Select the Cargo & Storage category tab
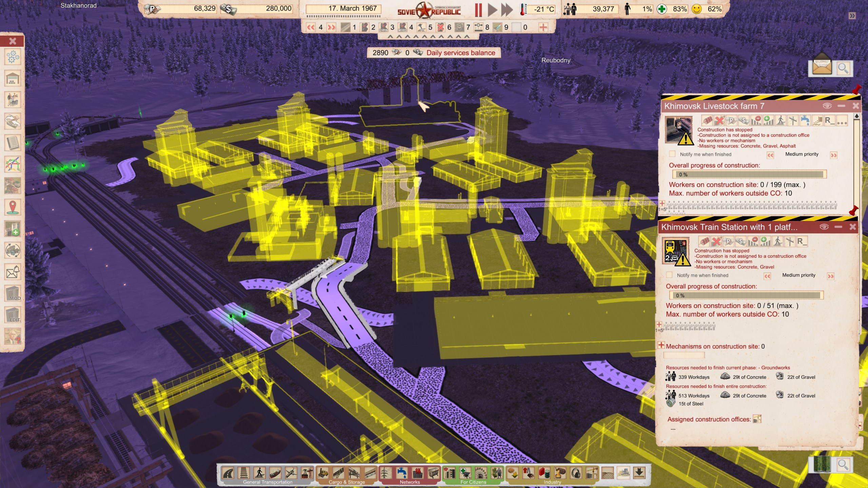868x488 pixels. (347, 482)
